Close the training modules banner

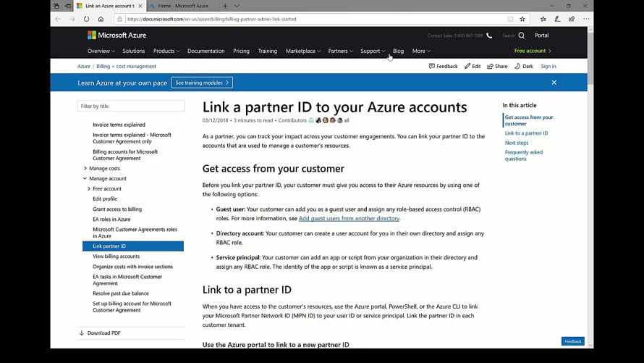click(x=554, y=83)
